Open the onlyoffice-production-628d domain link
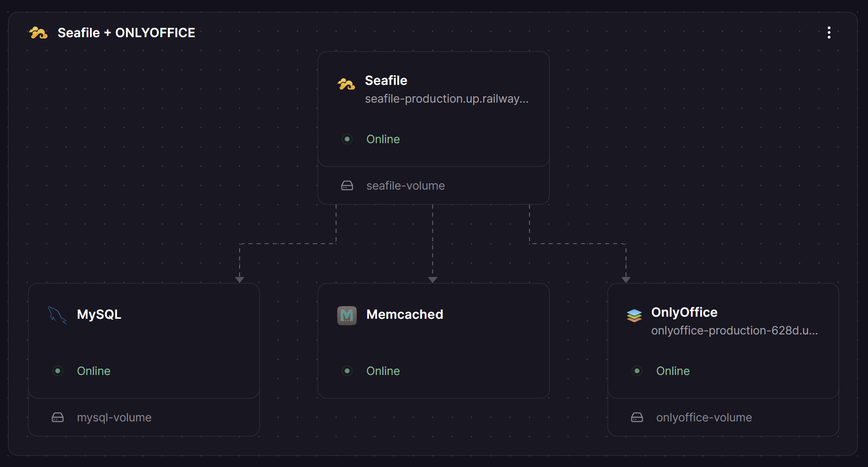Screen dimensions: 868x467 [734, 331]
